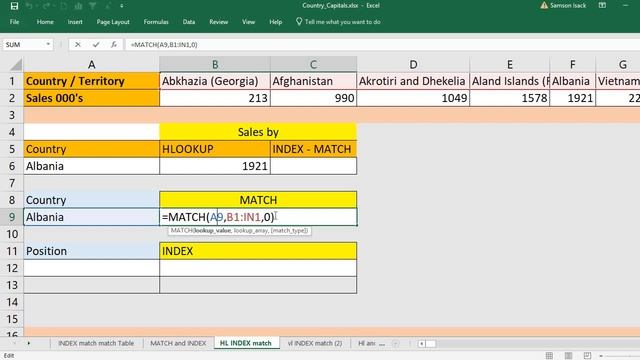The width and height of the screenshot is (640, 360).
Task: Open the Data ribbon tab
Action: (x=189, y=22)
